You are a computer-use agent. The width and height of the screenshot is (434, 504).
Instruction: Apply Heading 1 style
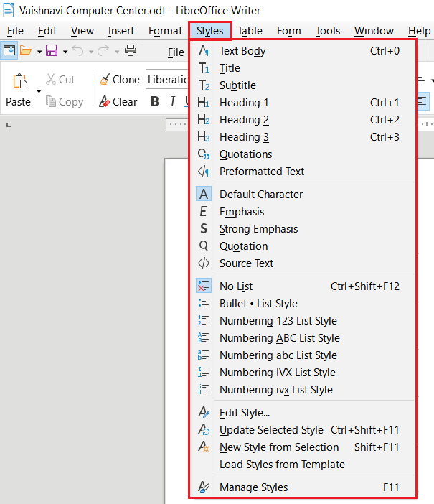(x=303, y=103)
